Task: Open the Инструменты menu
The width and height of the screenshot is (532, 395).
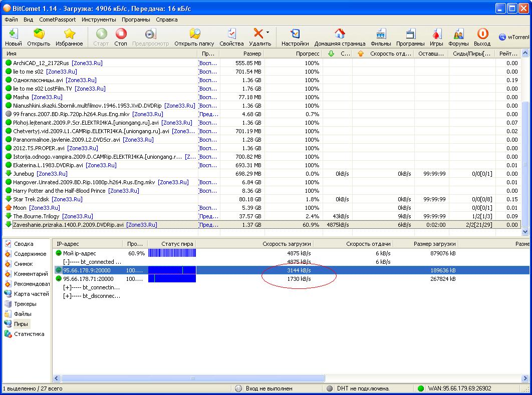Action: [x=99, y=20]
